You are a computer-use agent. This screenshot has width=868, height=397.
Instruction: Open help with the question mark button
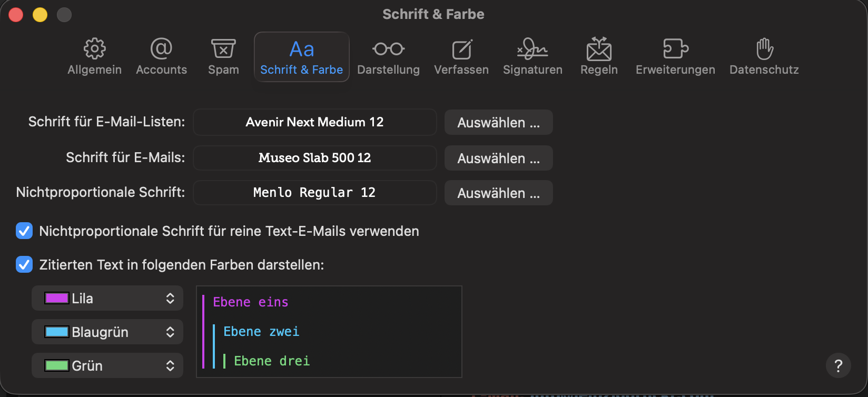click(x=839, y=365)
